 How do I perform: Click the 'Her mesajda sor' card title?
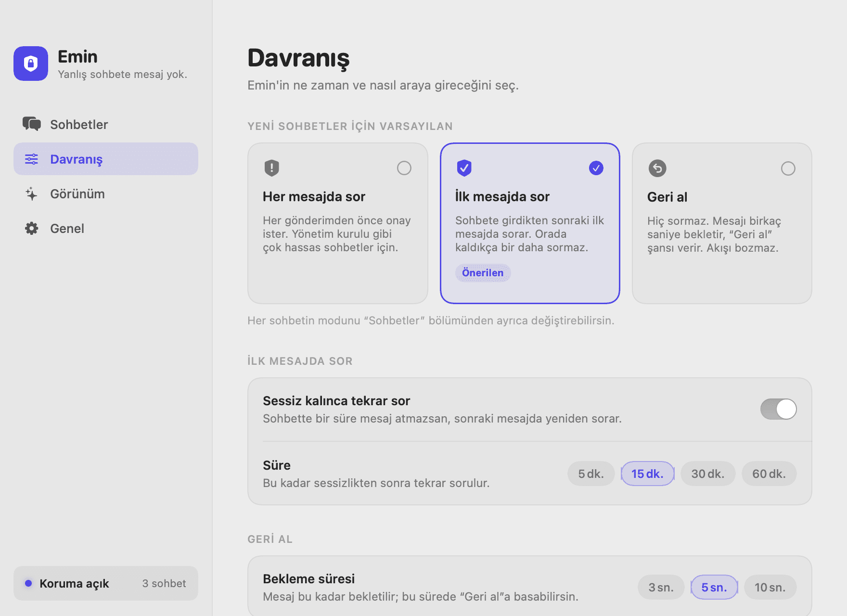click(x=314, y=196)
